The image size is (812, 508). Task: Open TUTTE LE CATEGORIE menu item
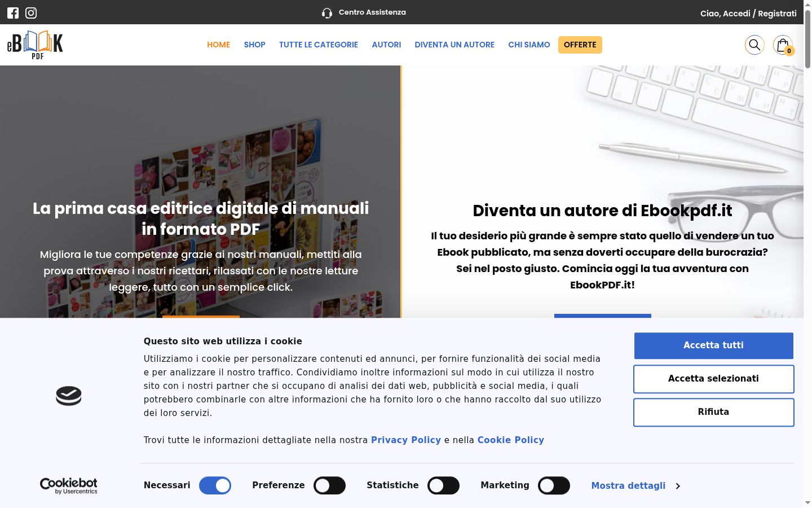click(x=319, y=45)
